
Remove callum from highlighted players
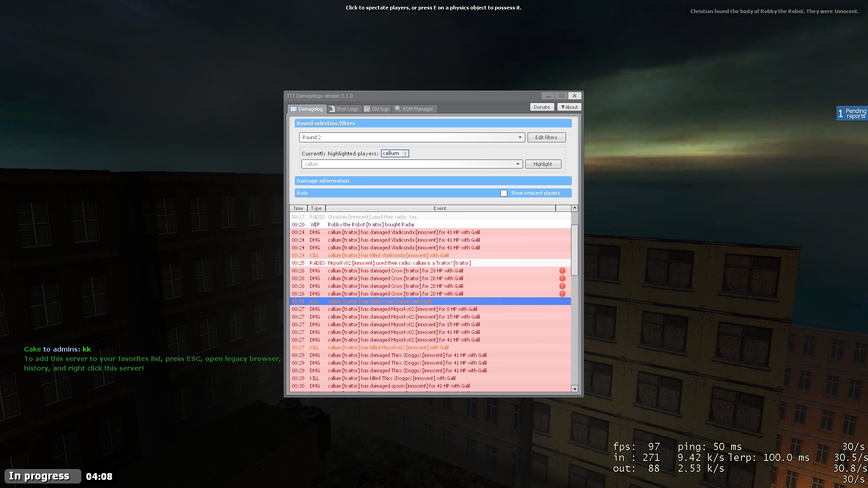[x=405, y=154]
